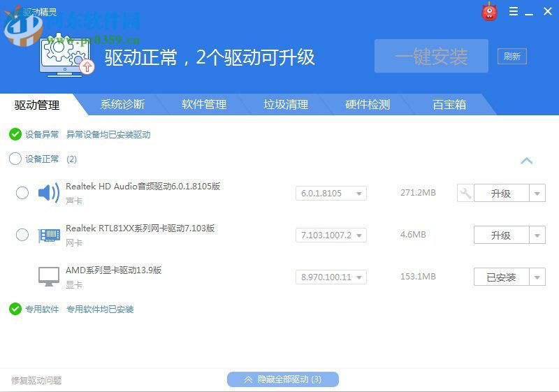The image size is (559, 392).
Task: Click the 已安装 button for AMD driver
Action: click(501, 277)
